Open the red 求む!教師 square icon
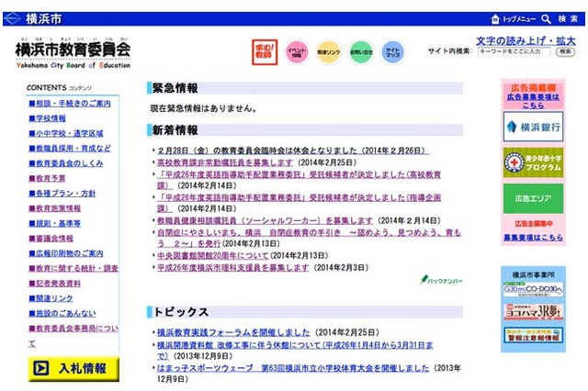Screen dimensions: 588x391 [265, 52]
